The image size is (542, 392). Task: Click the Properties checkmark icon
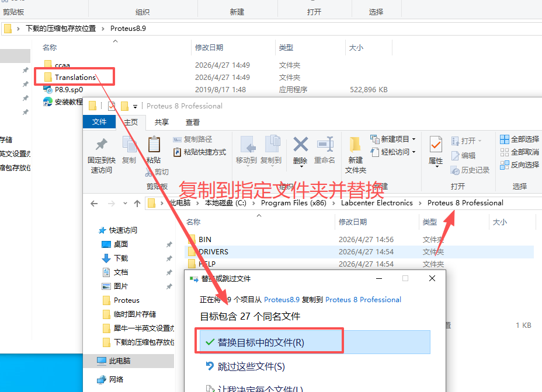coord(436,144)
